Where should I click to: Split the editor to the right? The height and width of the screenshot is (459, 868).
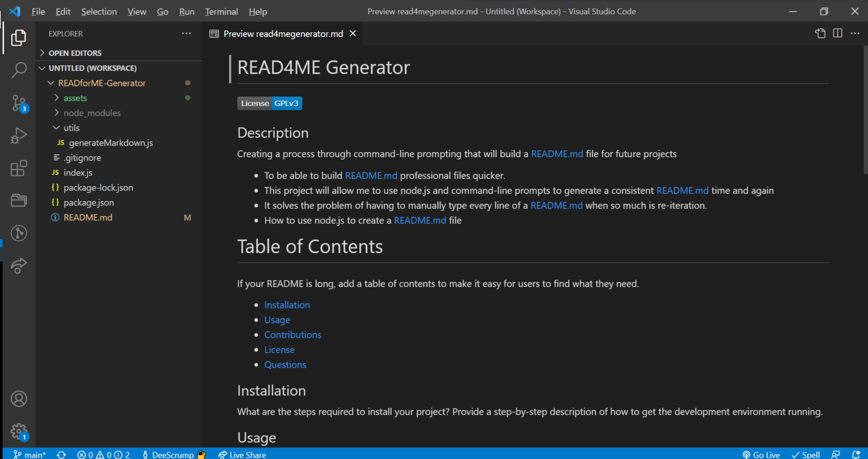pos(838,33)
